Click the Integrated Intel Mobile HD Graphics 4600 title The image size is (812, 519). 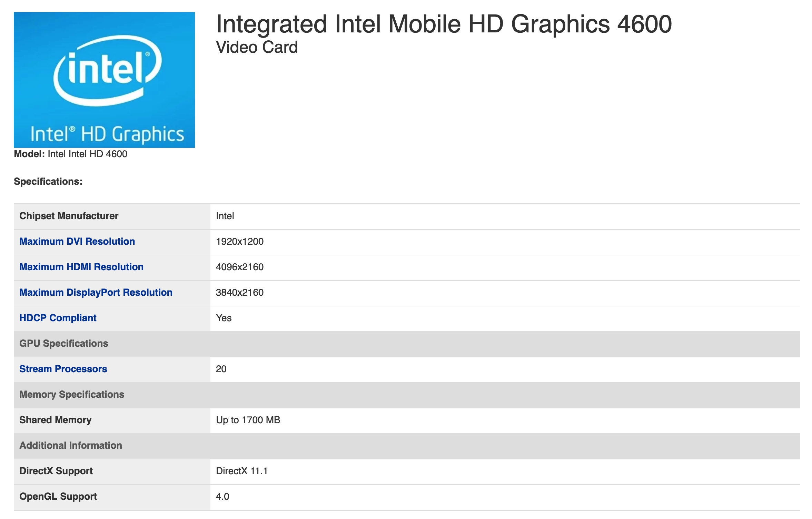444,24
